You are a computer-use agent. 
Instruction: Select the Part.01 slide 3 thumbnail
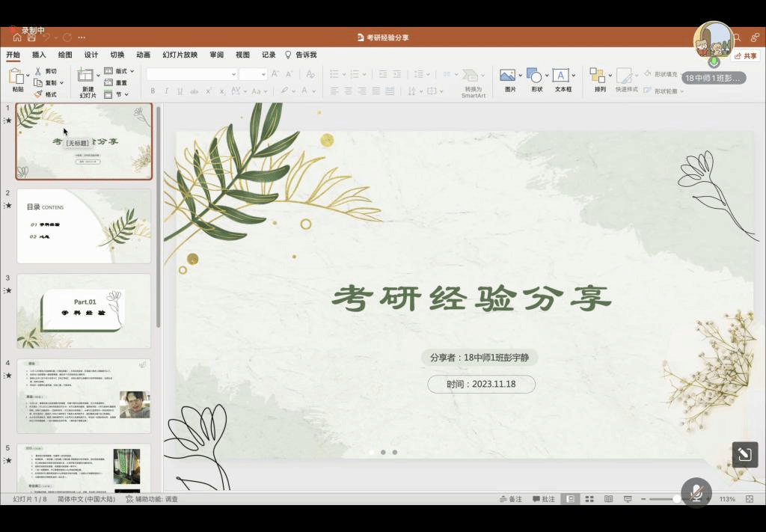coord(84,311)
